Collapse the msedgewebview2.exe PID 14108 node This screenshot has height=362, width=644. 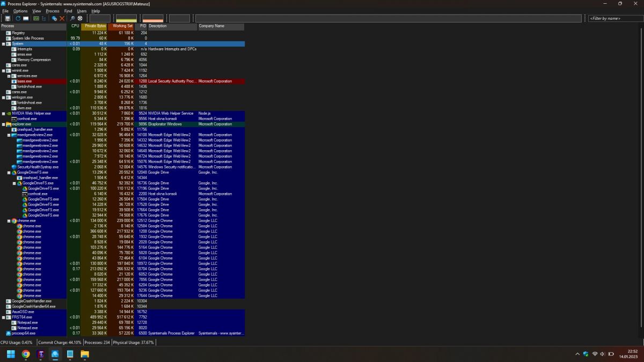tap(9, 135)
